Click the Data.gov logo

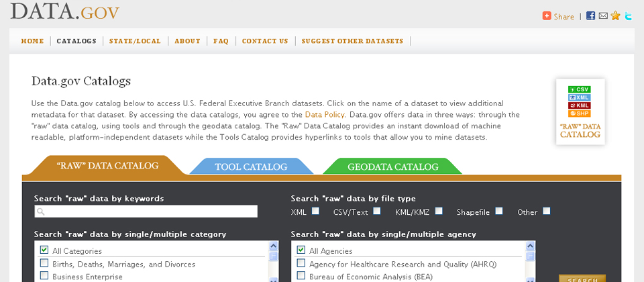64,11
